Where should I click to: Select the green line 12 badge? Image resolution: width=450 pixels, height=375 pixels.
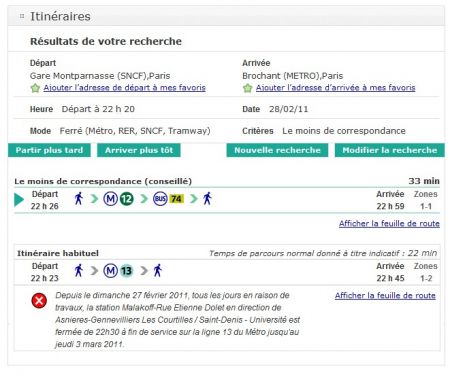click(x=127, y=199)
